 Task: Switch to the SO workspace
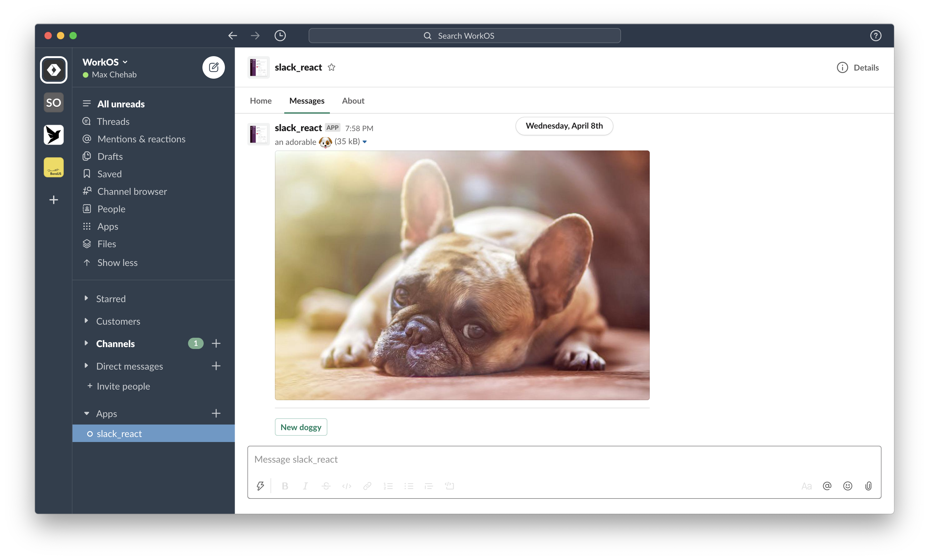coord(53,102)
